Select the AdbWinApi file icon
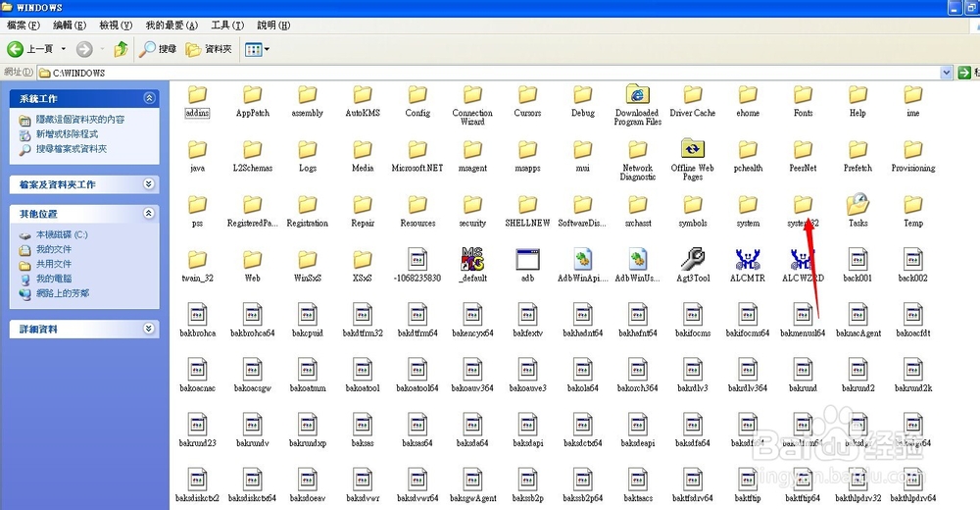This screenshot has height=510, width=980. click(x=582, y=259)
